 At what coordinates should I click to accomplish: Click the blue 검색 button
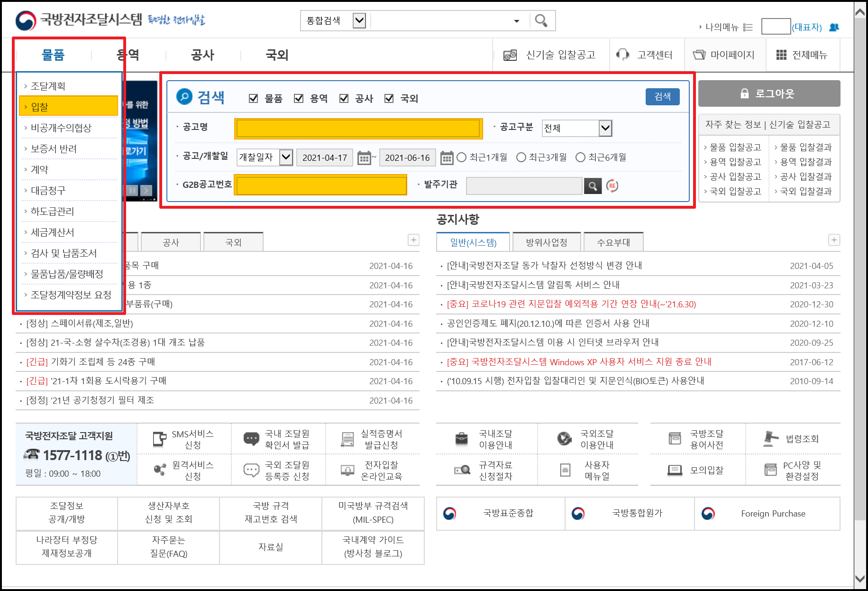[x=662, y=97]
